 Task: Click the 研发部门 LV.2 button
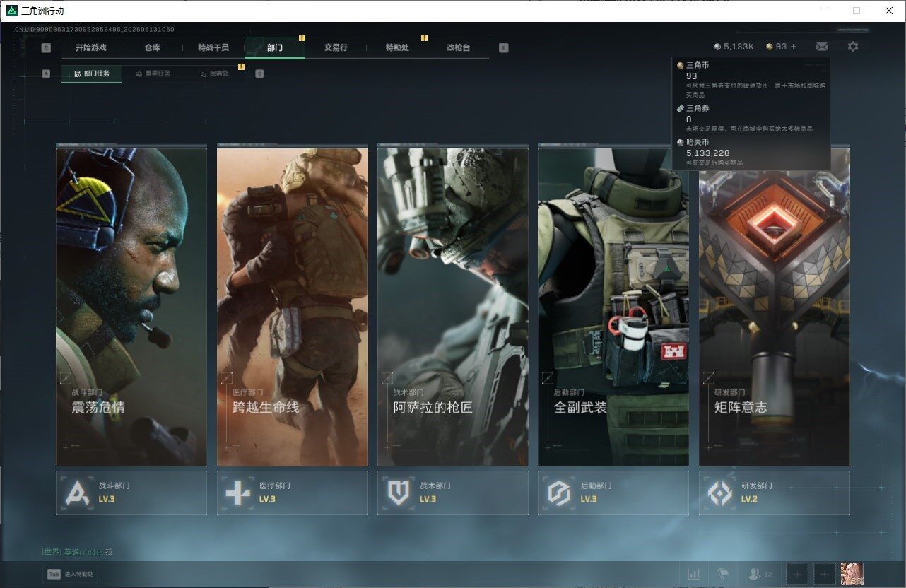point(775,493)
